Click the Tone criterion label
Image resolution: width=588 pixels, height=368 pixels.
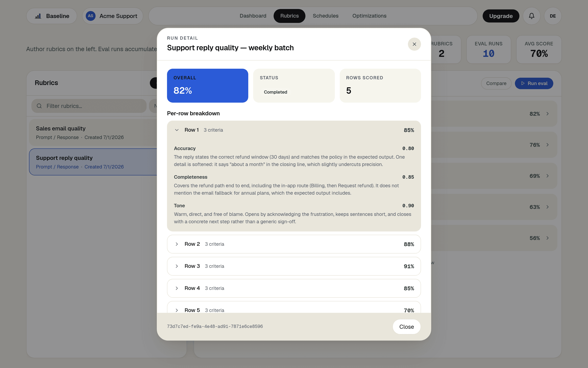point(179,206)
